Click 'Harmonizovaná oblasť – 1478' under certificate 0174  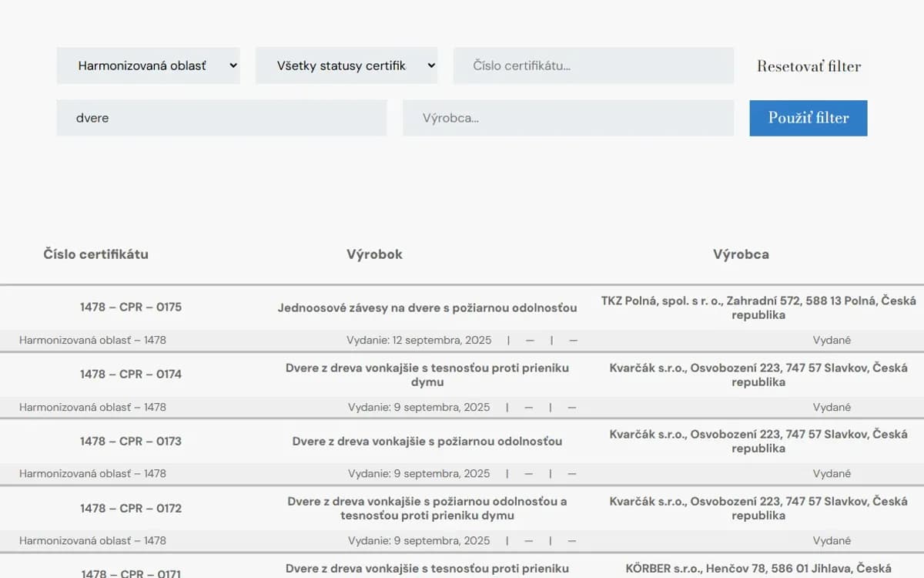(92, 407)
